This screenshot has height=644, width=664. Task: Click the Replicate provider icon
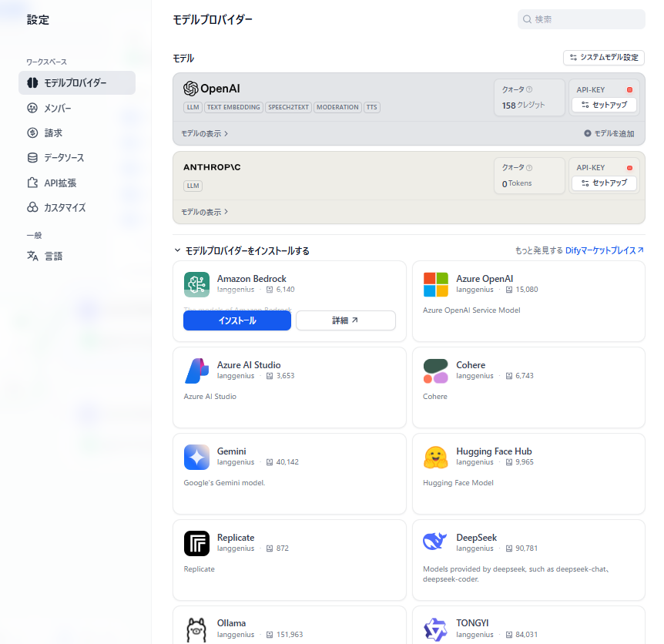click(196, 543)
